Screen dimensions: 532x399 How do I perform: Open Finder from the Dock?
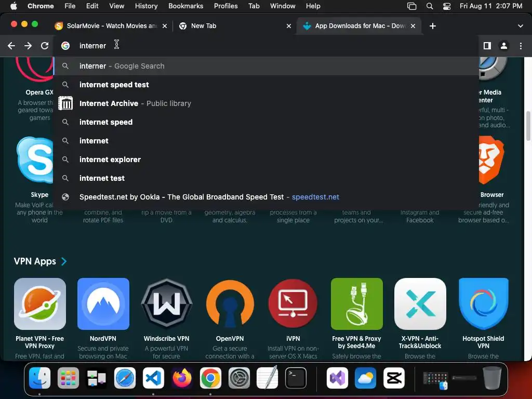tap(39, 378)
